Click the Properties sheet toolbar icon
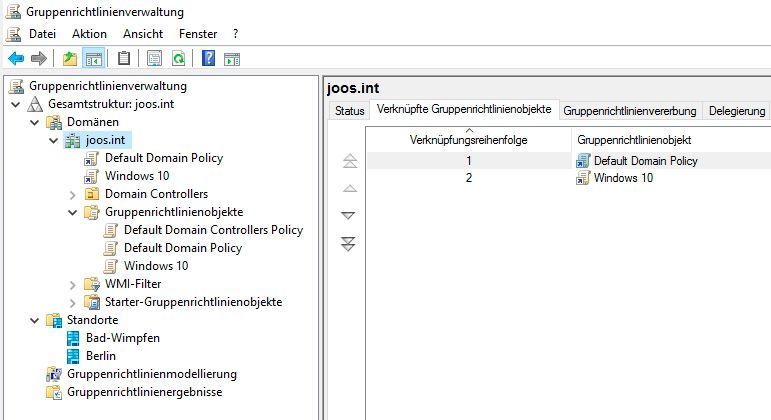This screenshot has width=771, height=420. [x=154, y=59]
